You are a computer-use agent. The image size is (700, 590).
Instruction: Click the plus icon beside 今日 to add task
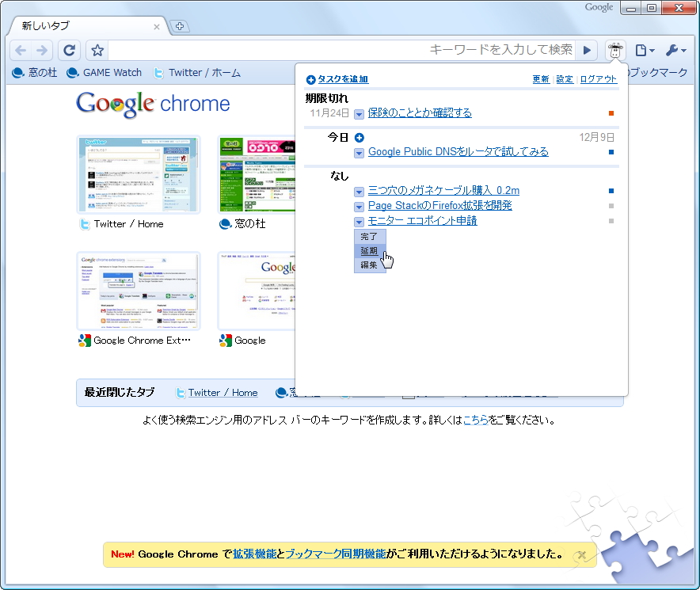(x=360, y=137)
